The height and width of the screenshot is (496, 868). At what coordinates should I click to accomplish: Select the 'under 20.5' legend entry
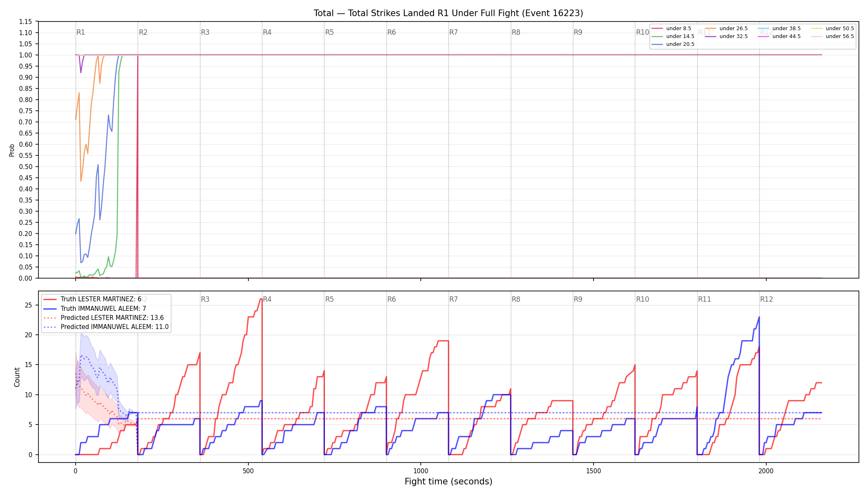click(673, 44)
